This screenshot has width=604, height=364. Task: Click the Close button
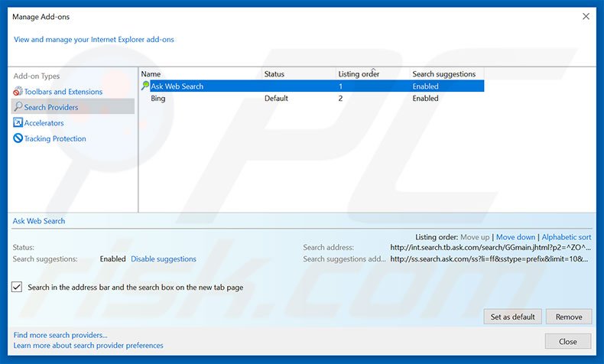click(568, 341)
